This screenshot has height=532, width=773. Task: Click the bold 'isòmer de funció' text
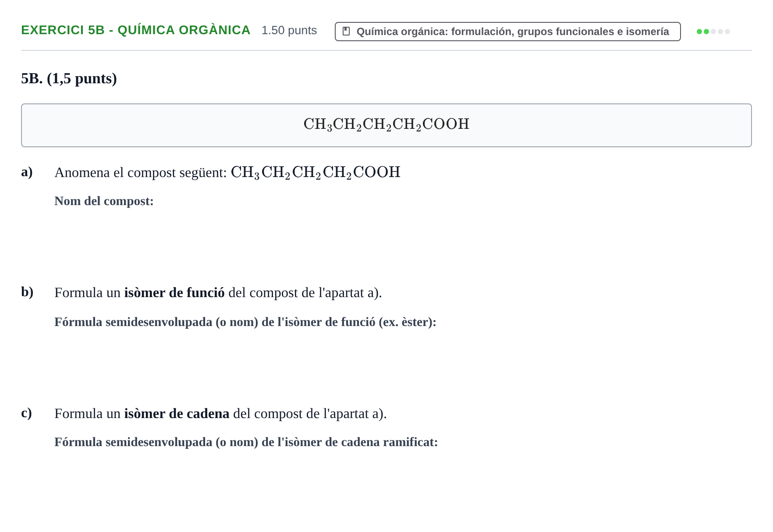click(174, 293)
